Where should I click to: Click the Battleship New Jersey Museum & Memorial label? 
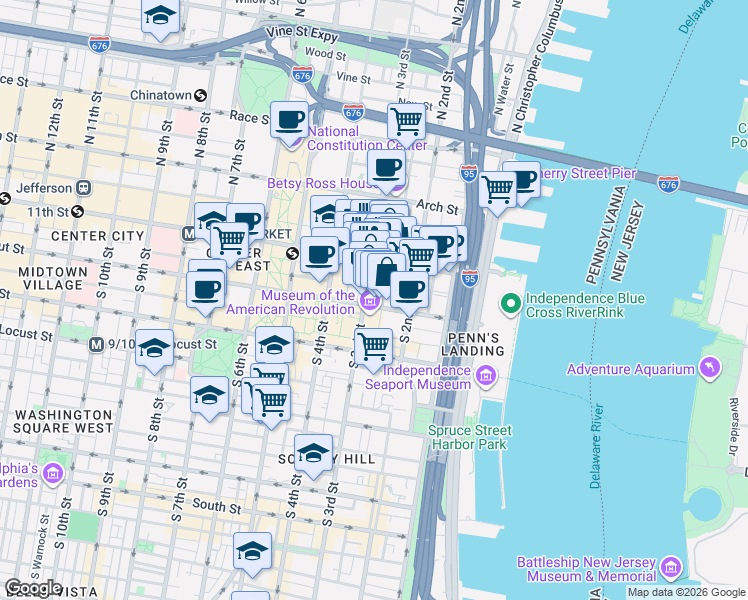[586, 569]
